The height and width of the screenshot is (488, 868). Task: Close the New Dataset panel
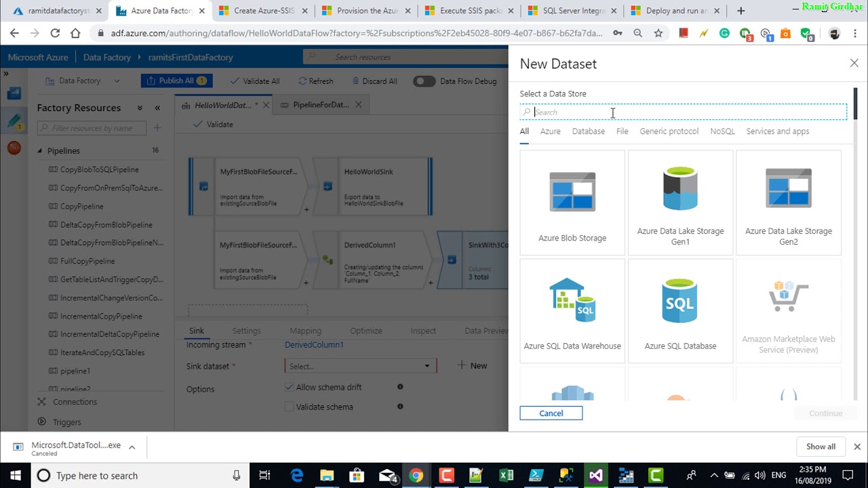[x=854, y=63]
